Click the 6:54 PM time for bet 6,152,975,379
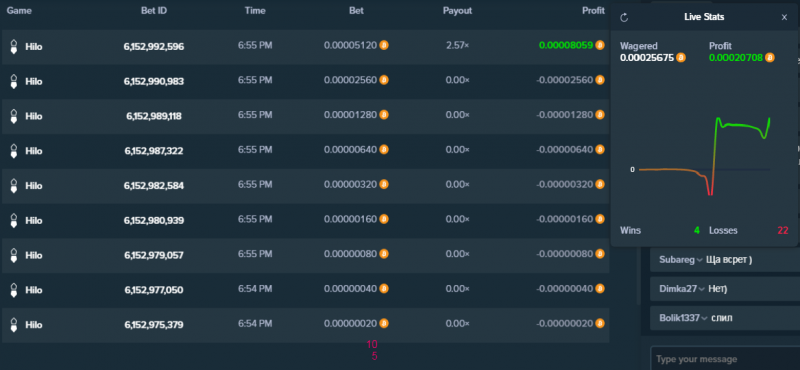This screenshot has width=800, height=370. pos(255,323)
